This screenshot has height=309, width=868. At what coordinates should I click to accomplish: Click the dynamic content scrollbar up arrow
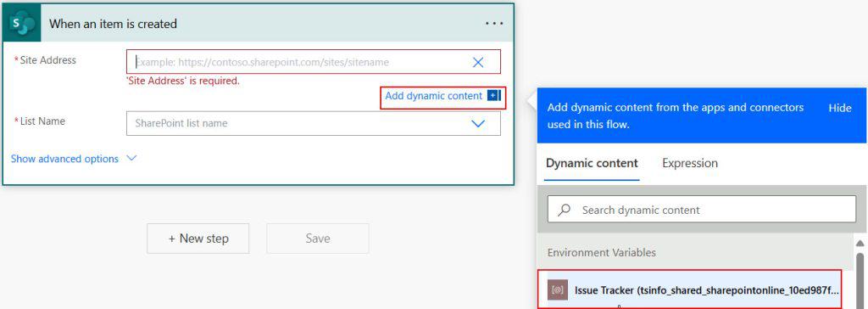[860, 243]
